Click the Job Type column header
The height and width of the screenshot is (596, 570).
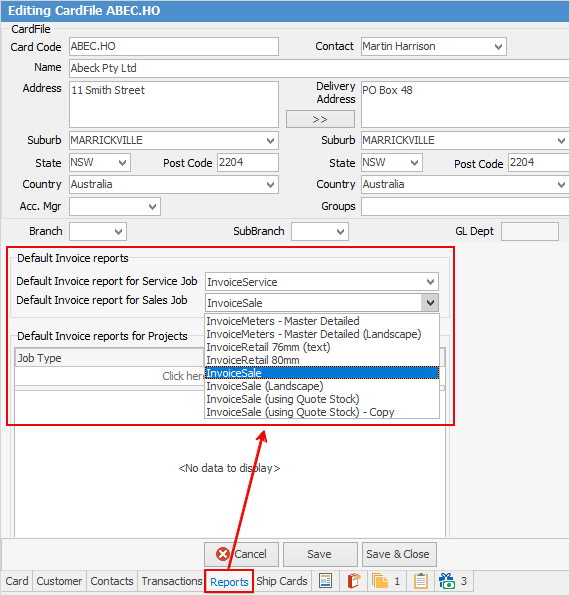click(x=109, y=358)
